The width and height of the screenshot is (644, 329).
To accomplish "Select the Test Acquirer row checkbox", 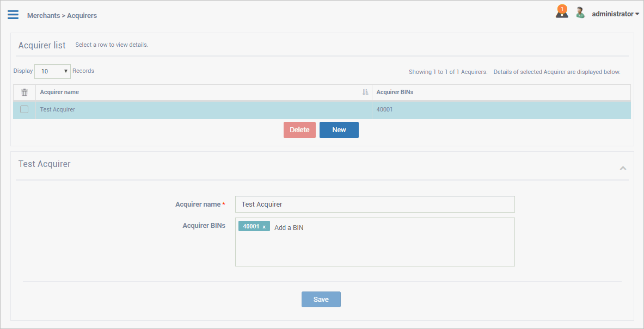I will tap(24, 109).
